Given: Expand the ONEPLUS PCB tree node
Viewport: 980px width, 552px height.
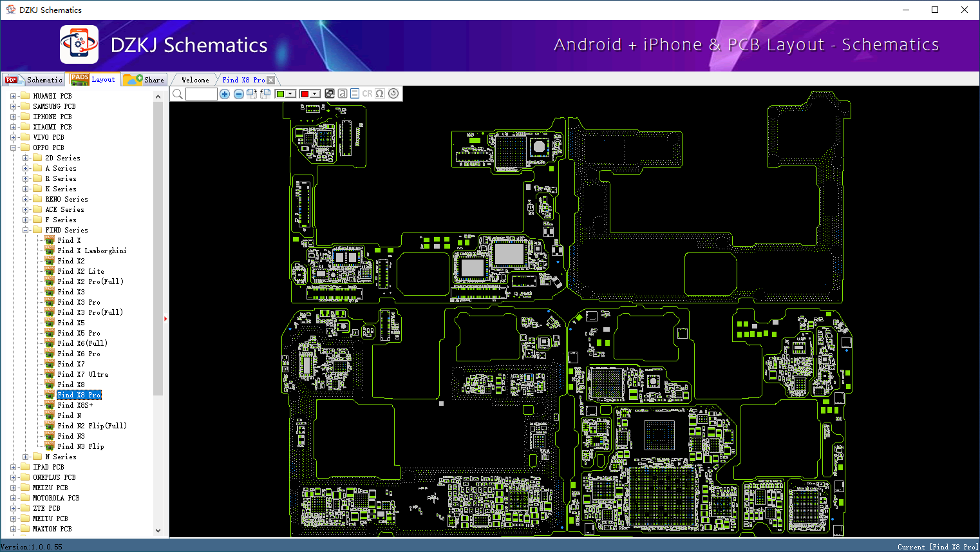Looking at the screenshot, I should (x=13, y=477).
